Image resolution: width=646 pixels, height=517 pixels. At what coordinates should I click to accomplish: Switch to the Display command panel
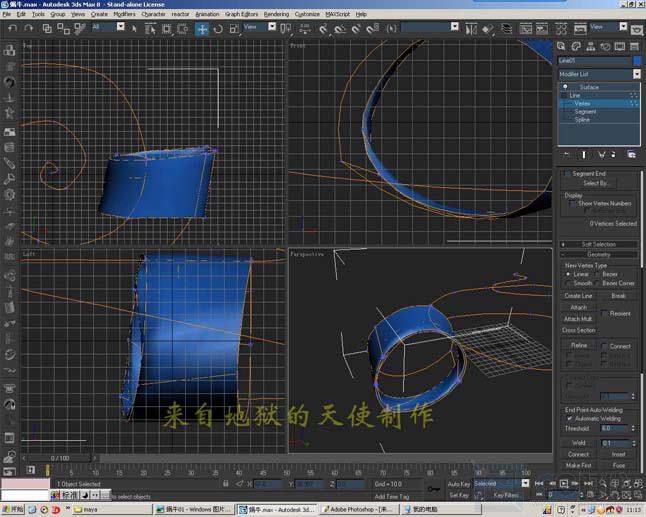click(x=620, y=46)
